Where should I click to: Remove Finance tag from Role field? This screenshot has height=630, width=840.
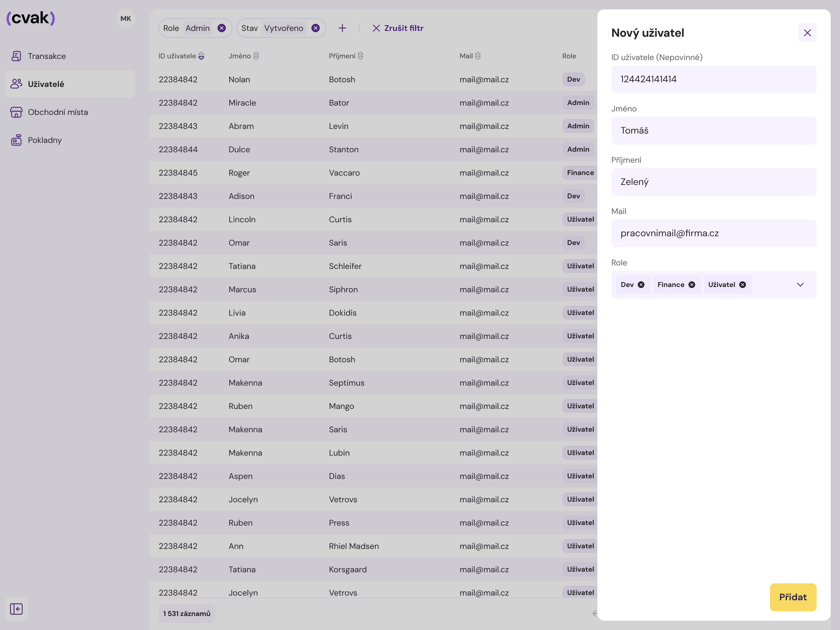point(692,285)
